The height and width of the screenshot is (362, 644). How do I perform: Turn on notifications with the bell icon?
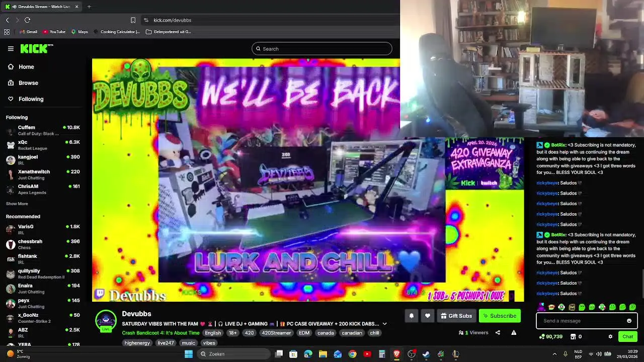click(x=411, y=316)
